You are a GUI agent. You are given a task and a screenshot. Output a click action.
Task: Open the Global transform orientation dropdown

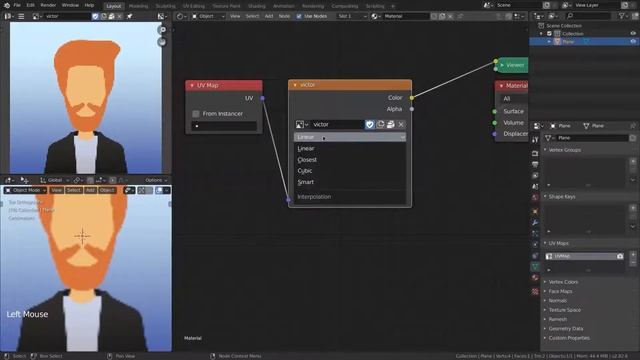point(55,180)
